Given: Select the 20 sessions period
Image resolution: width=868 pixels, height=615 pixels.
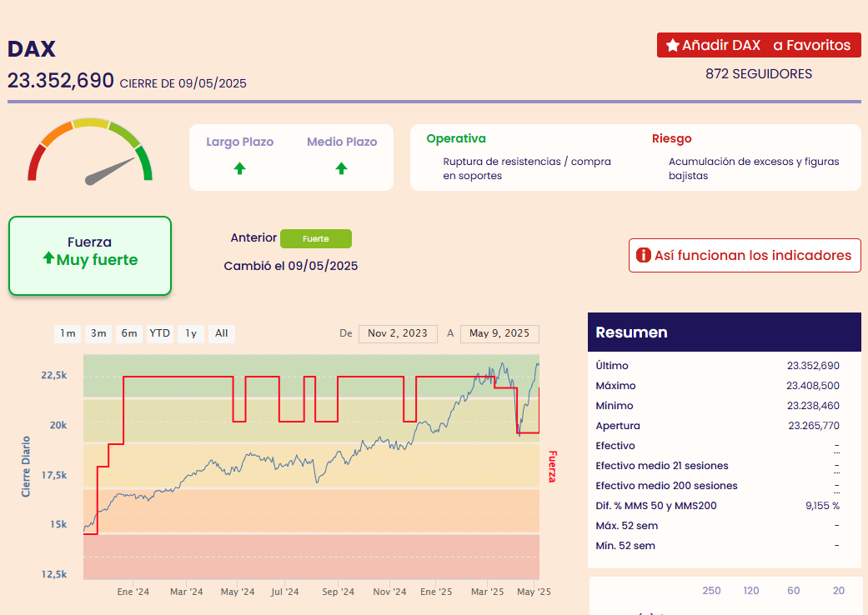Looking at the screenshot, I should pos(839,591).
